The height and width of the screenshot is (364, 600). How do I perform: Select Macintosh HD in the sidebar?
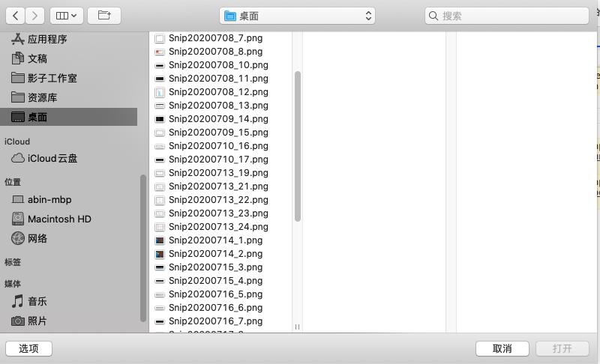click(x=69, y=219)
